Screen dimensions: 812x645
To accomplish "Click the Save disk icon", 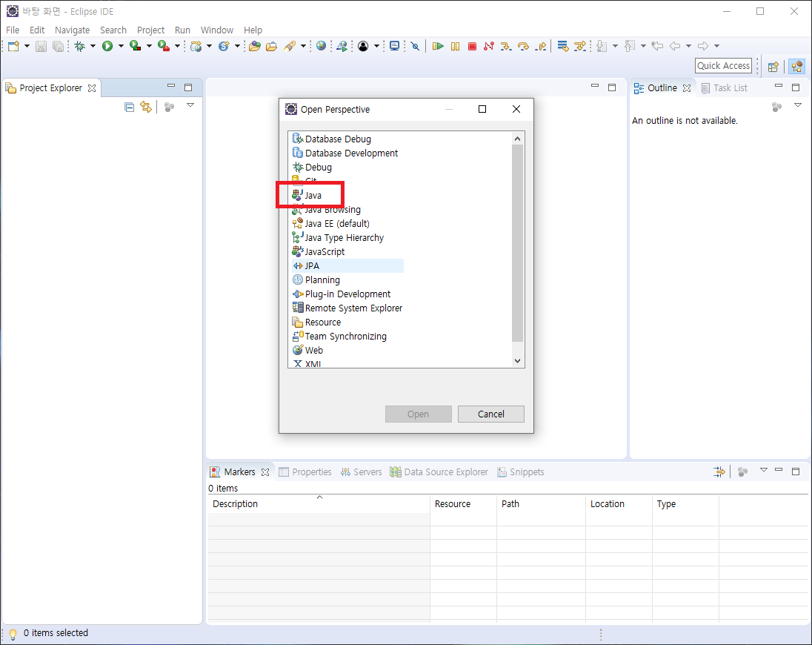I will click(41, 46).
